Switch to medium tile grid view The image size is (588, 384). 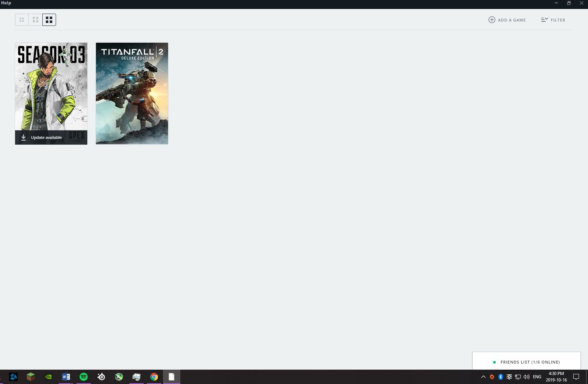click(36, 20)
